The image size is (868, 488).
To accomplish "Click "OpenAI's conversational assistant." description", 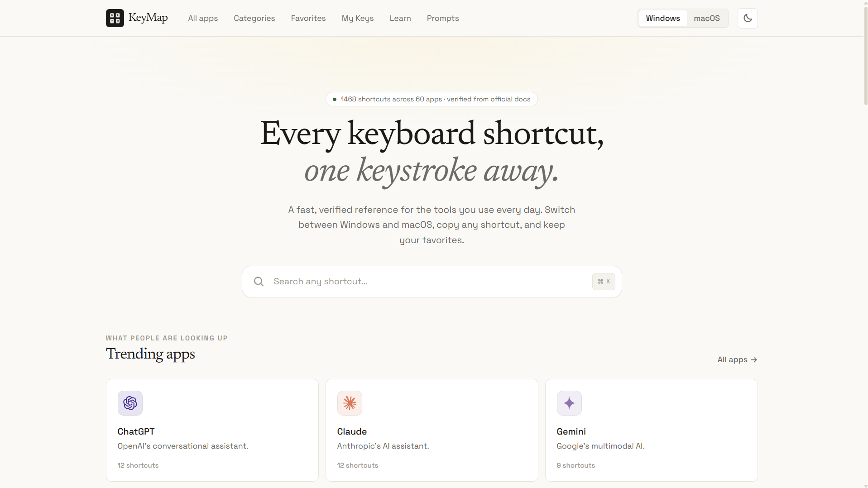I will [x=183, y=446].
